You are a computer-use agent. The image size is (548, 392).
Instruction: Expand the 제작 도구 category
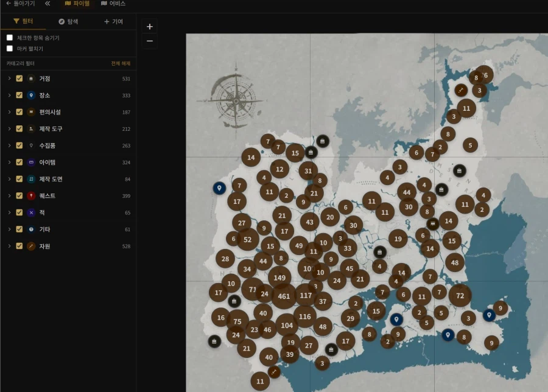pos(9,129)
